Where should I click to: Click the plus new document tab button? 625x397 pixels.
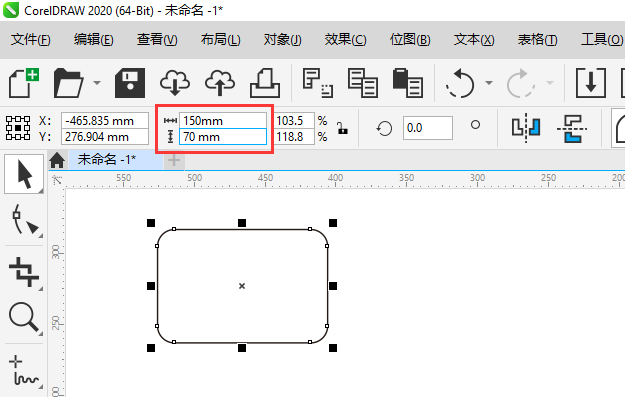coord(174,160)
